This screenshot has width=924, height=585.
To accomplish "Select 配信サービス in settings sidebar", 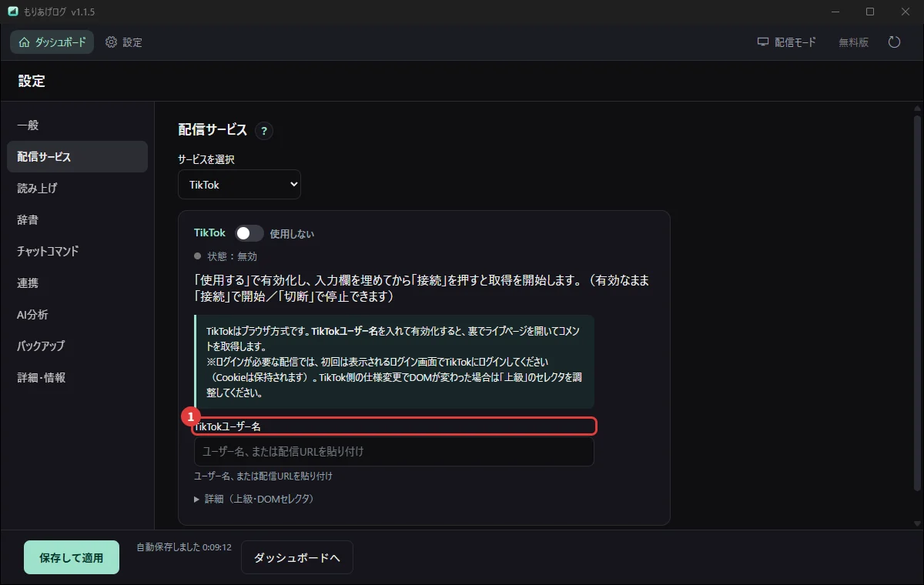I will point(77,156).
